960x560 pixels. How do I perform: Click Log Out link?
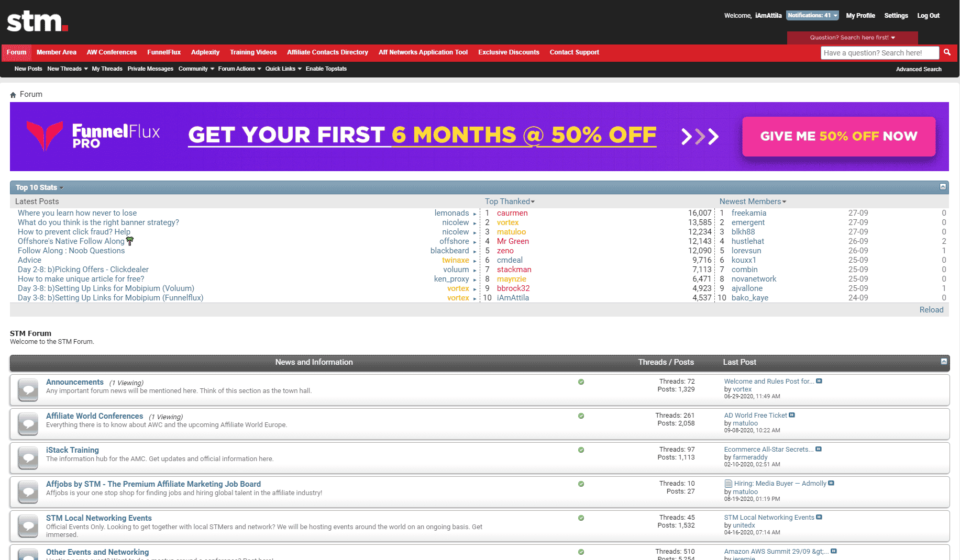[928, 16]
